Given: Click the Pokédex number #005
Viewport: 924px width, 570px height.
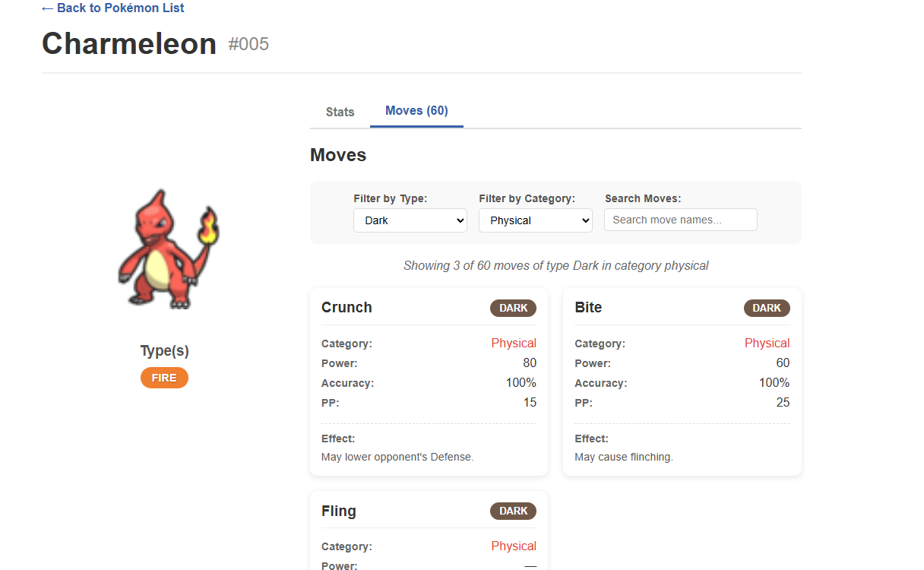Looking at the screenshot, I should pyautogui.click(x=248, y=44).
